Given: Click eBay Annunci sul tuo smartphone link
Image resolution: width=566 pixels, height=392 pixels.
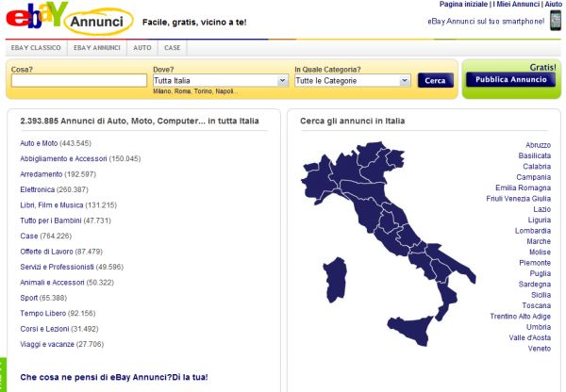Looking at the screenshot, I should click(486, 22).
